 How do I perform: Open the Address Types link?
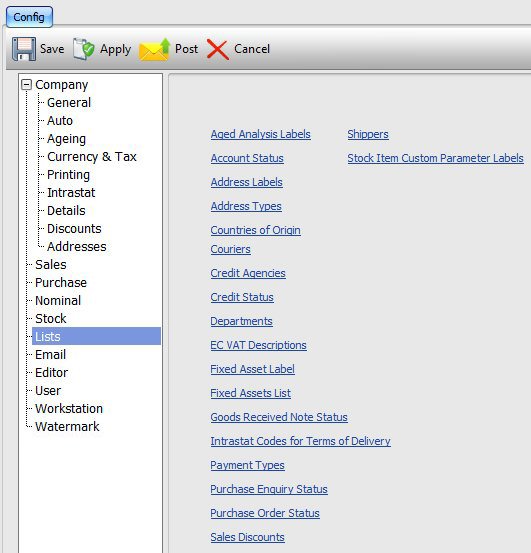246,206
